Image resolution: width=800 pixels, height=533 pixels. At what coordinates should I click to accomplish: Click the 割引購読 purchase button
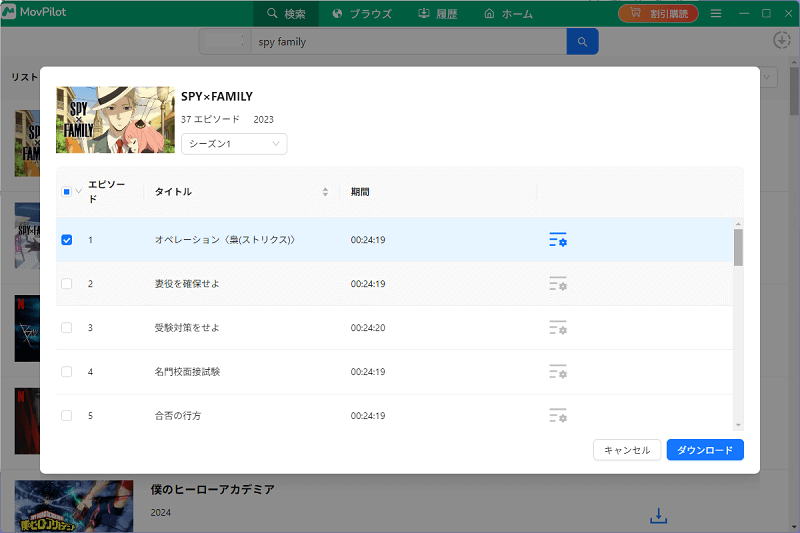(x=658, y=13)
